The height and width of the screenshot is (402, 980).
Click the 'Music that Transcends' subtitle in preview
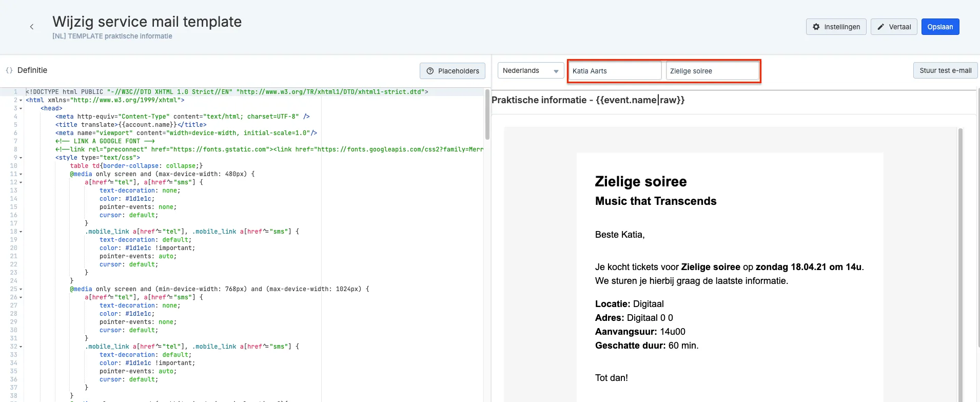pos(656,201)
